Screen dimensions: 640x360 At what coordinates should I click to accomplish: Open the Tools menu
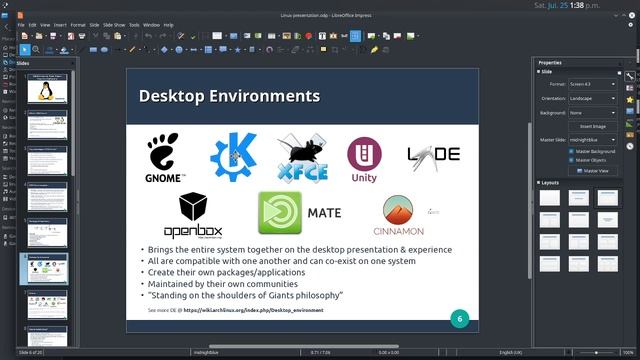tap(134, 25)
